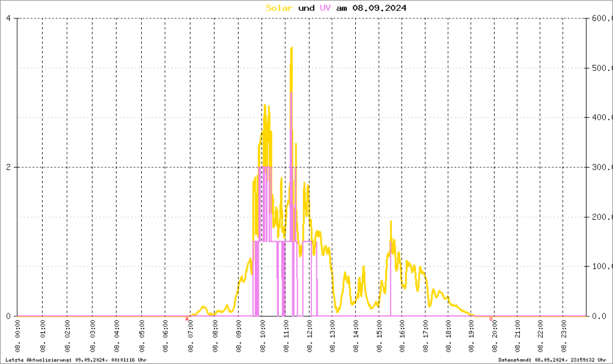Click the right axis label '200.0'
Image resolution: width=613 pixels, height=364 pixels.
click(602, 217)
